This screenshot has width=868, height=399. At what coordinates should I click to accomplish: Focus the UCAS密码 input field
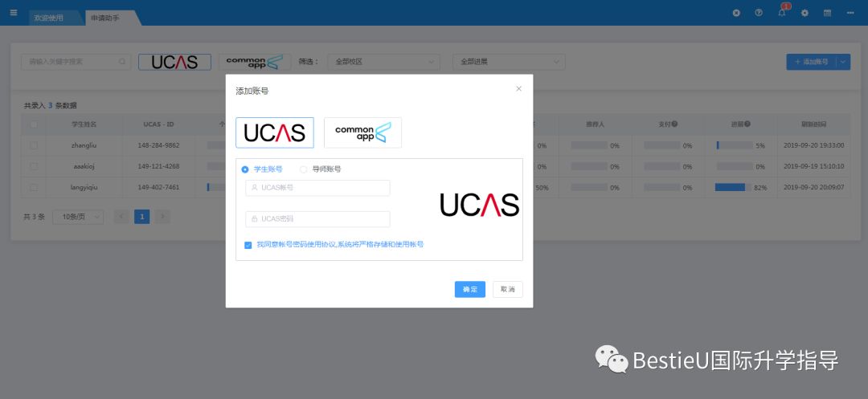(x=317, y=219)
